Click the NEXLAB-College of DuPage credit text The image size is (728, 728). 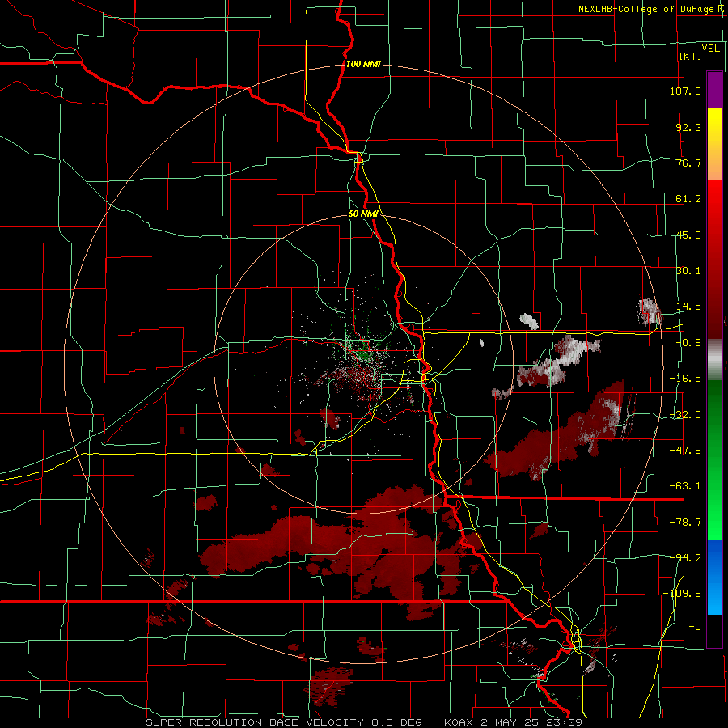click(x=651, y=9)
